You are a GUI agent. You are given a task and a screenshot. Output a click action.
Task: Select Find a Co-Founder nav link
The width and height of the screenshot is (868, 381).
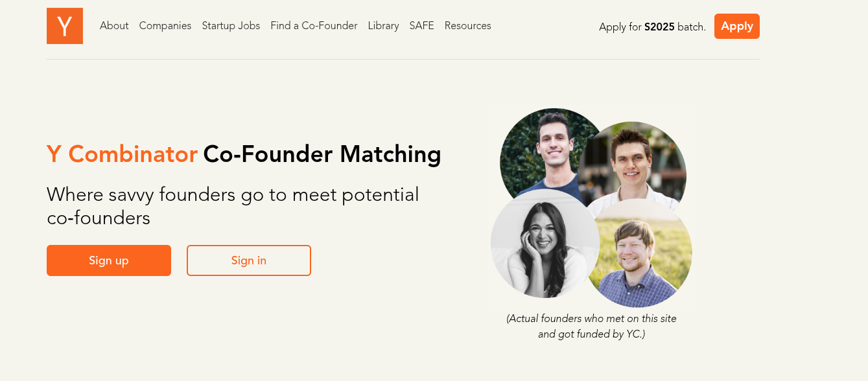pos(314,26)
